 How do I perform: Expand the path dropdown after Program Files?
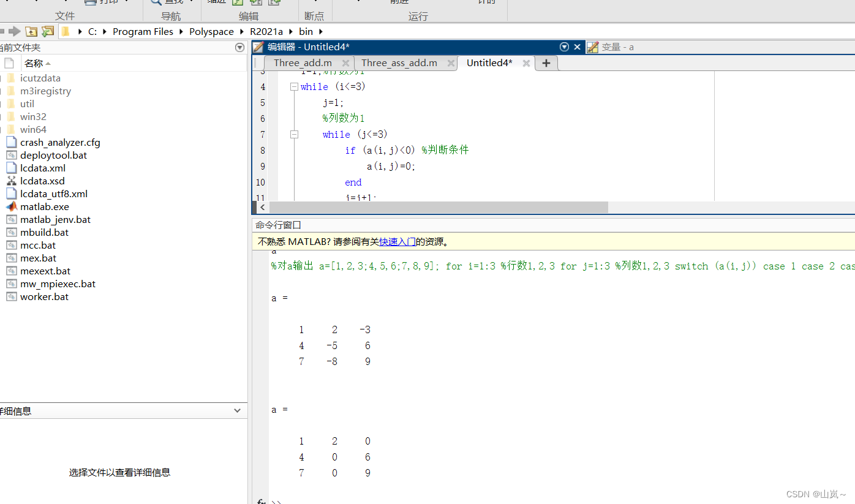[181, 31]
